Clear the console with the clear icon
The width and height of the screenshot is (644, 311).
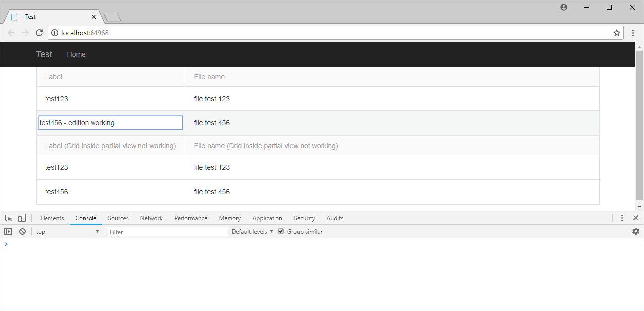tap(22, 232)
